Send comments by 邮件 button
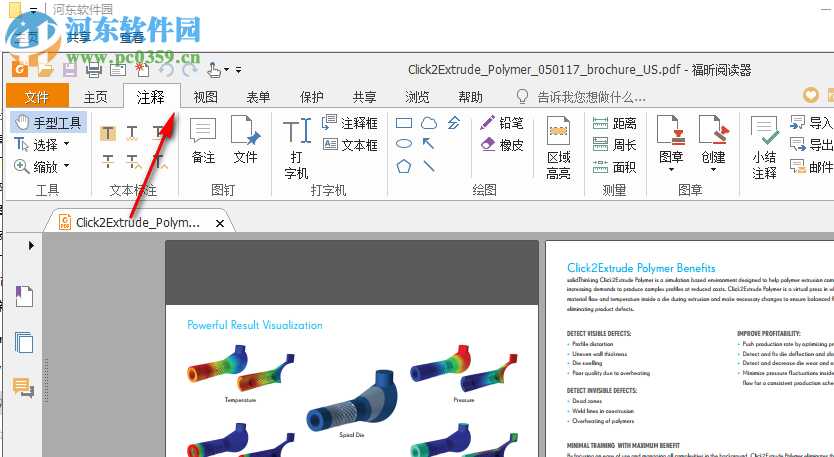This screenshot has height=457, width=834. pos(811,167)
